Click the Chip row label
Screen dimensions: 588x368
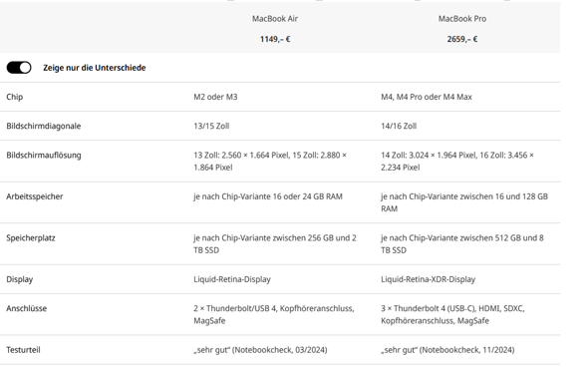click(x=15, y=97)
